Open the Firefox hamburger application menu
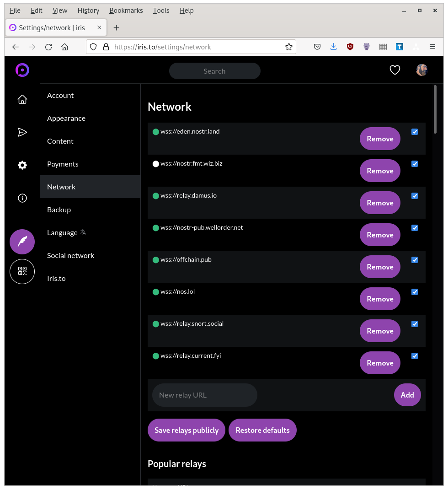Viewport: 448px width, 490px height. 432,46
